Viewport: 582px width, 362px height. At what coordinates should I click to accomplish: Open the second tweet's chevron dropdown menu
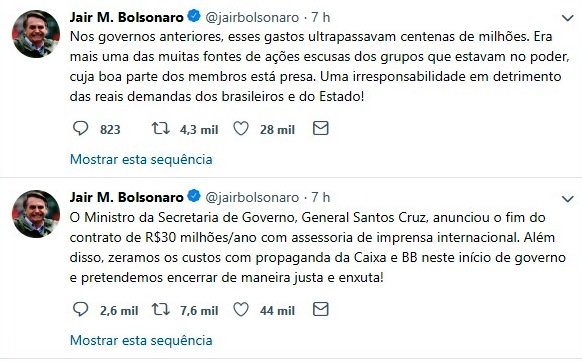click(x=568, y=199)
